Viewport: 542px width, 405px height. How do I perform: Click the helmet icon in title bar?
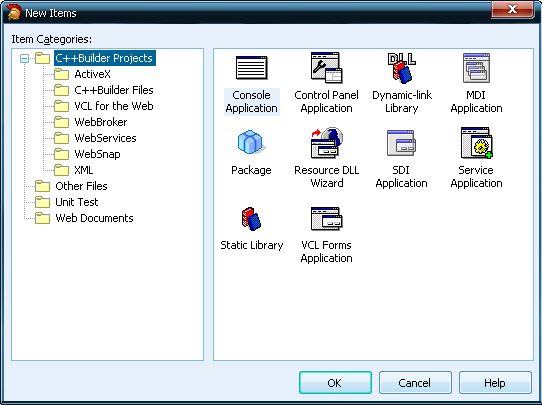[14, 12]
